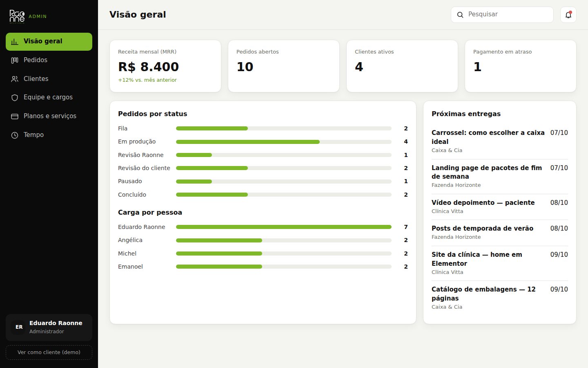Open Posts de temporada de verão
Image resolution: width=588 pixels, height=368 pixels.
pos(500,232)
